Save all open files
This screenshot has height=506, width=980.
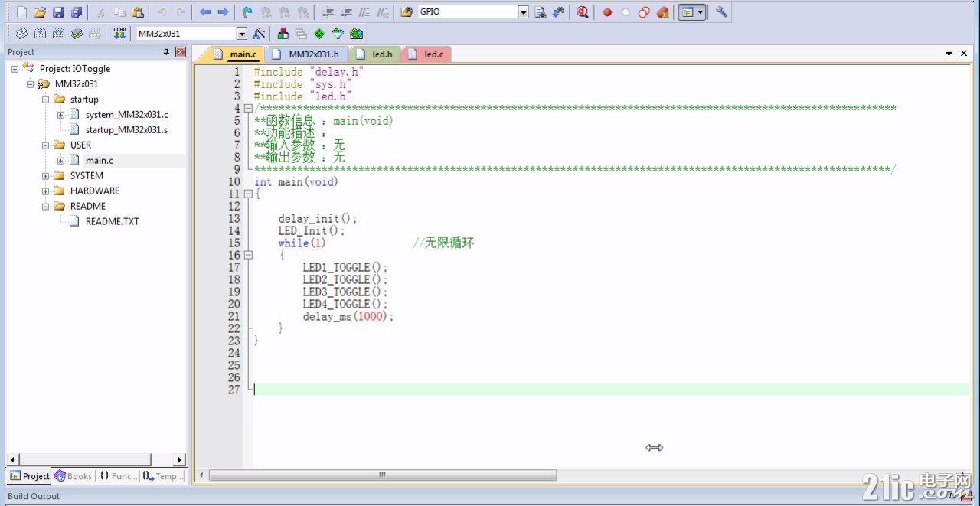(77, 12)
